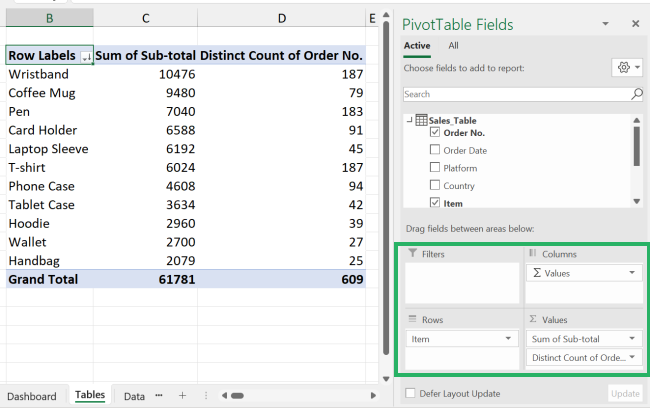Click the Row Labels sort filter button
Viewport: 650px width, 408px height.
click(x=85, y=56)
